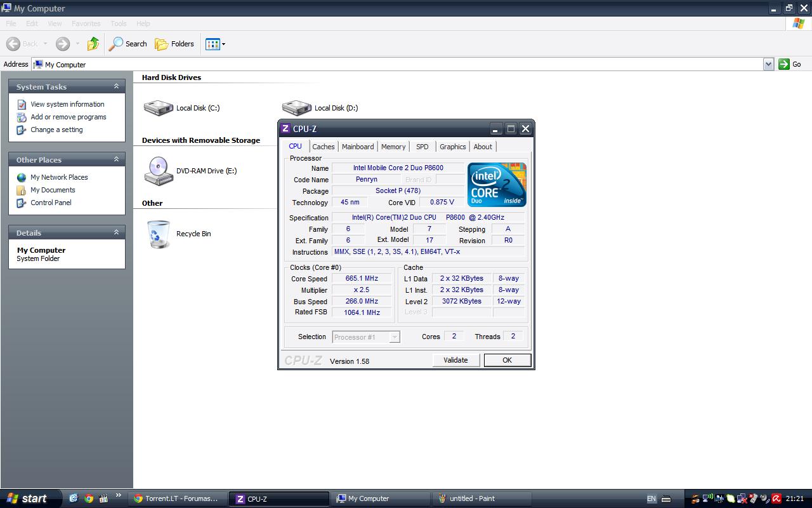Expand hidden quick launch icons chevron

click(119, 496)
